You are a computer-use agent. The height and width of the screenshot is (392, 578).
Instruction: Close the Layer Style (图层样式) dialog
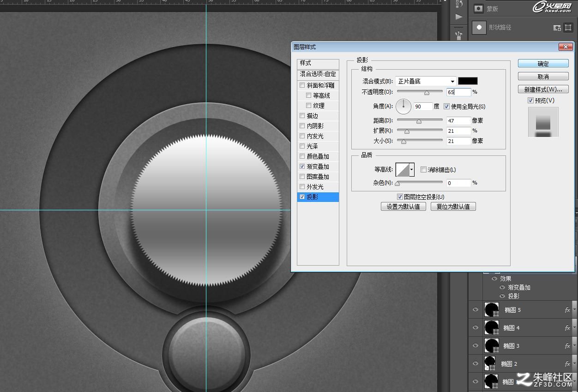pyautogui.click(x=566, y=47)
